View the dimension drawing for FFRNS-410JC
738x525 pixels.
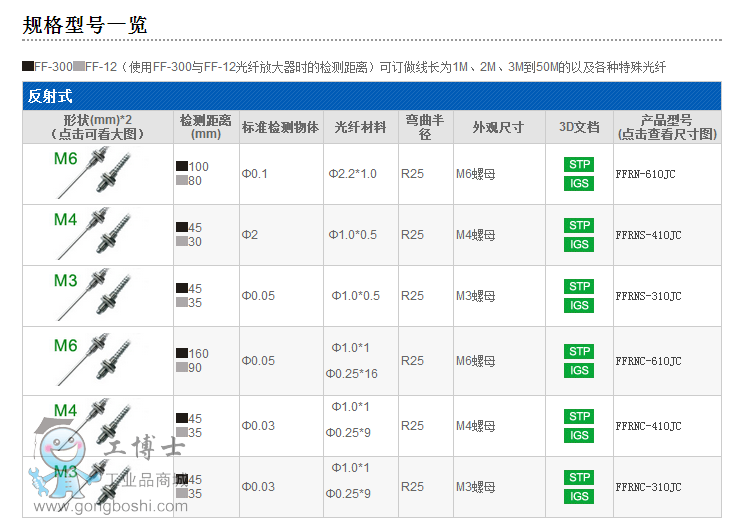(x=648, y=235)
